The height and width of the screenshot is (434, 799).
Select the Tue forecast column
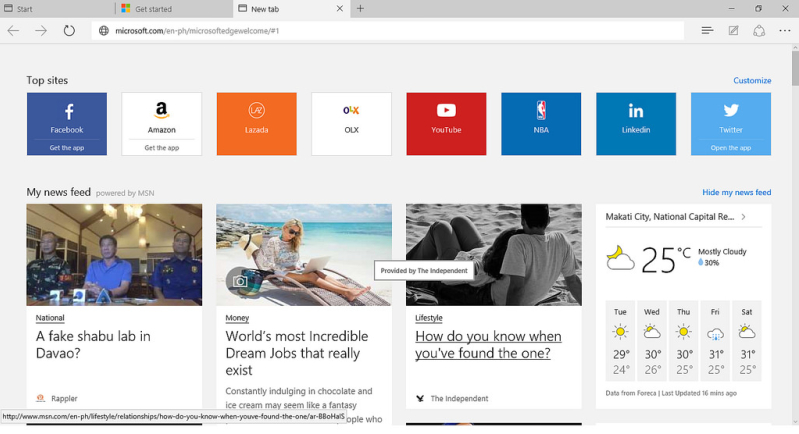pos(620,341)
